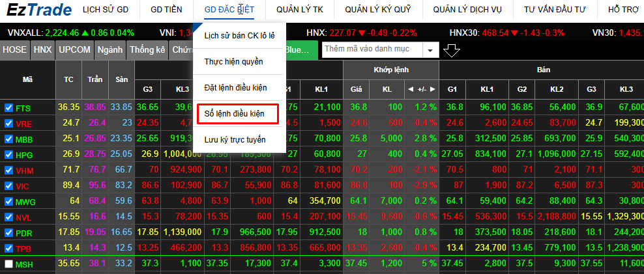Click the MWG ticker symbol
The height and width of the screenshot is (274, 644).
coord(25,202)
